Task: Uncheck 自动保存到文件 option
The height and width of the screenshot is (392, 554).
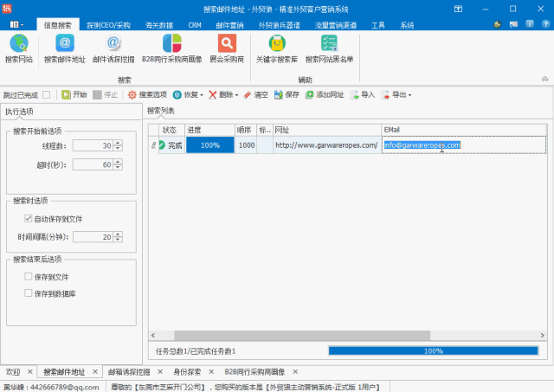Action: pos(29,219)
